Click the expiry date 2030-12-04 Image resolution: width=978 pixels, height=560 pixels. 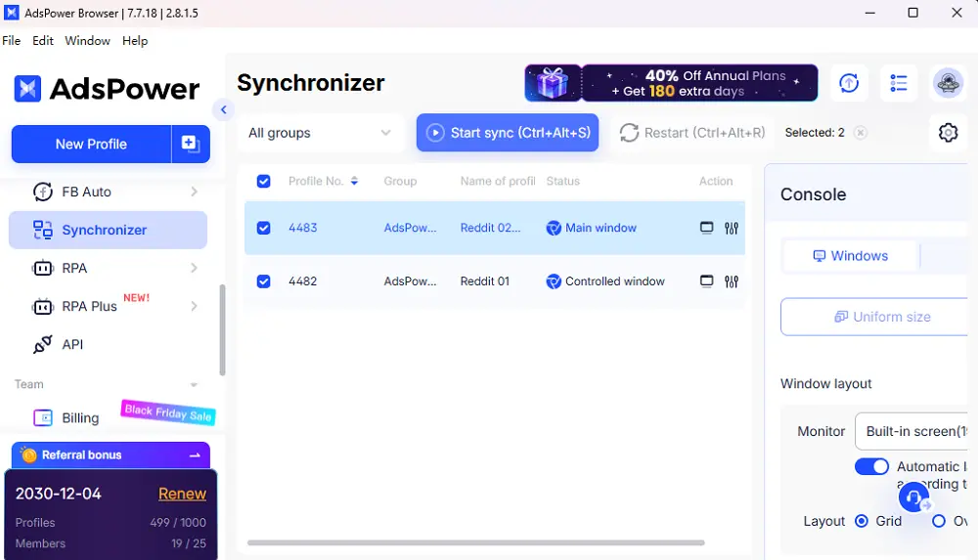[x=58, y=494]
